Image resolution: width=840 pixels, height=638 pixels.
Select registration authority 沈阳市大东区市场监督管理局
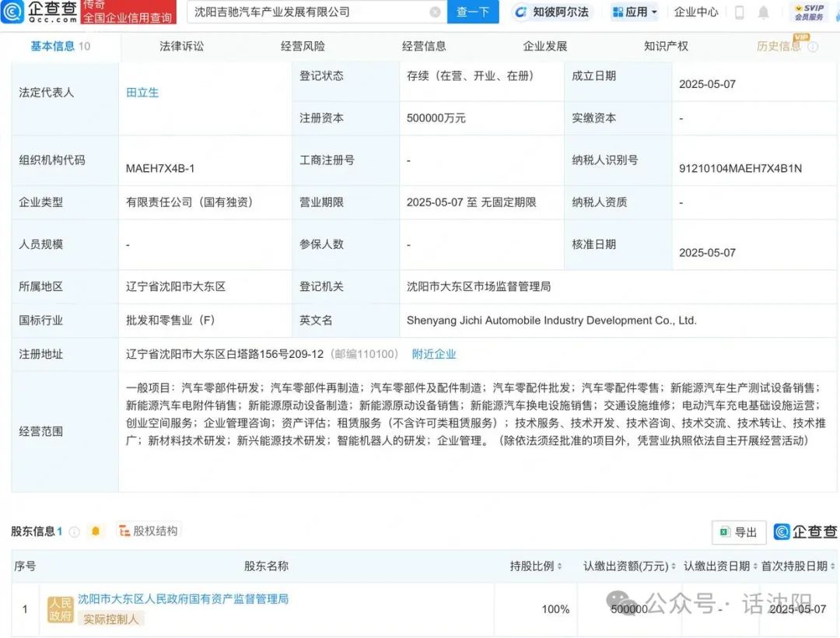[478, 286]
